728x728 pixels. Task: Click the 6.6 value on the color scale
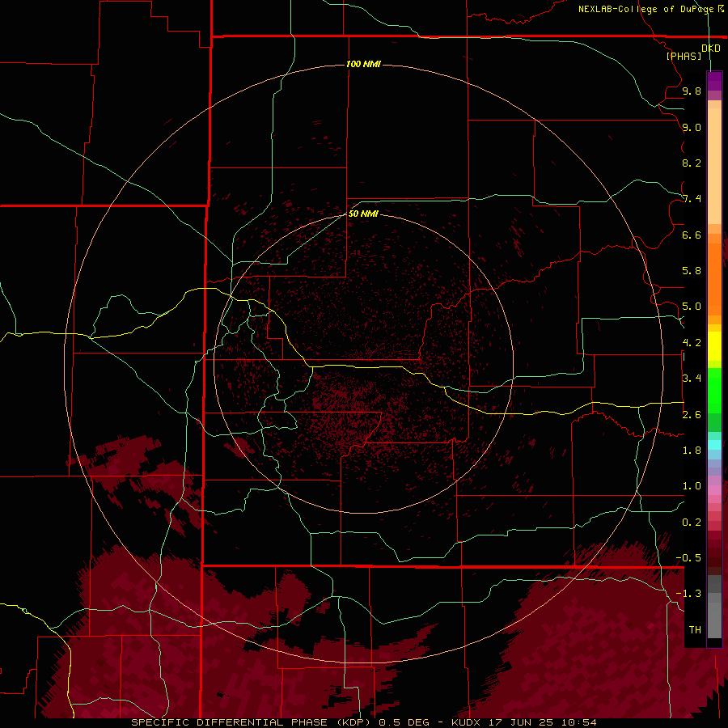click(x=692, y=235)
